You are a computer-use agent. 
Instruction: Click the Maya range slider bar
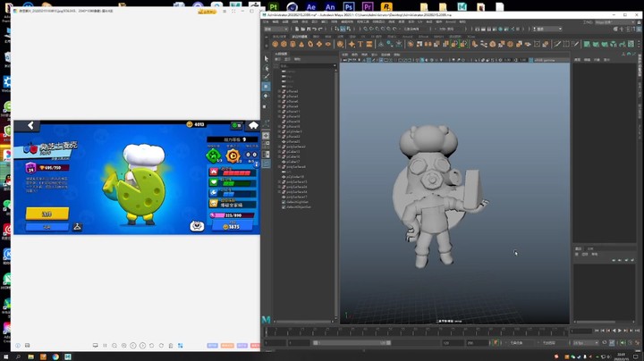352,342
